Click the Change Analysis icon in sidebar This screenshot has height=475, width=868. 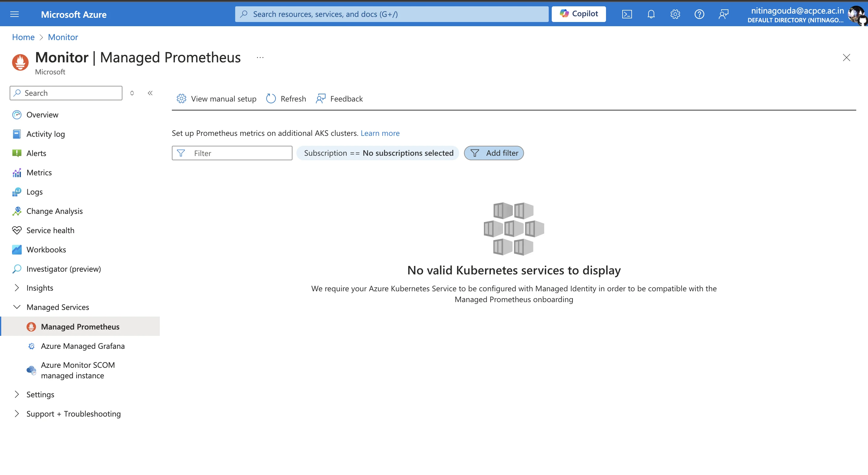(16, 211)
